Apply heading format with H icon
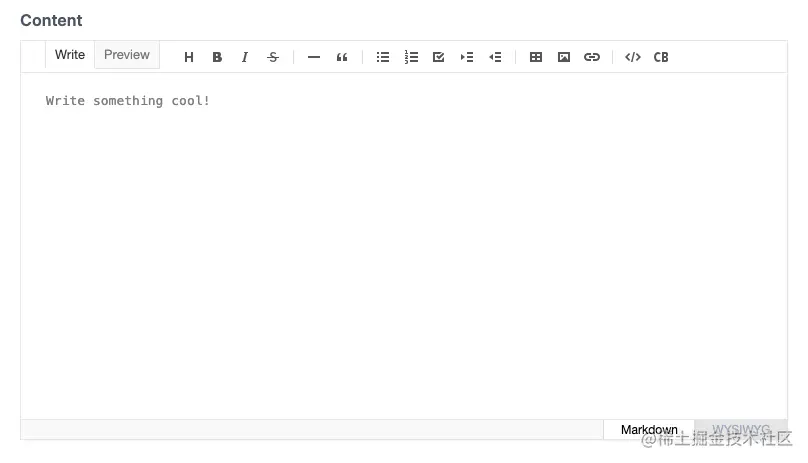This screenshot has height=463, width=808. 189,57
